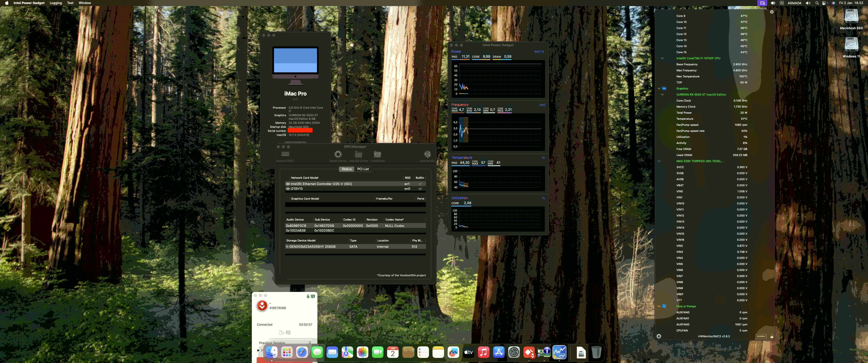Collapse the Fans or Pumps section
Image resolution: width=868 pixels, height=363 pixels.
click(x=659, y=307)
